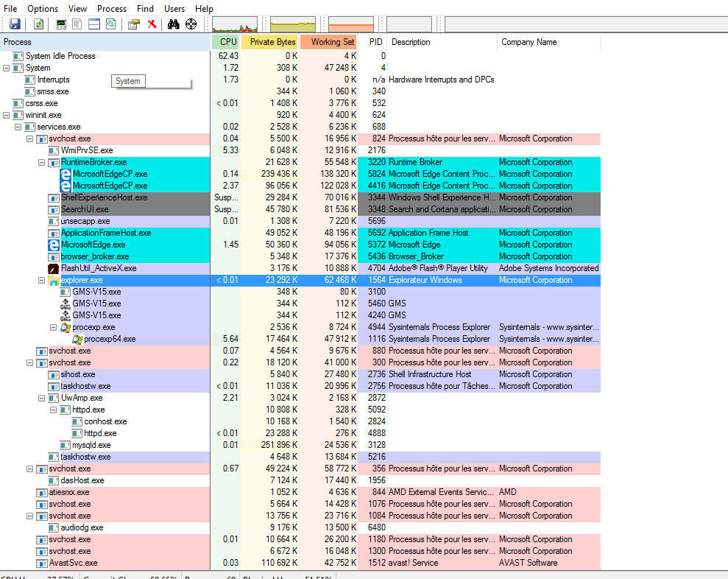The height and width of the screenshot is (579, 728).
Task: Sort by the CPU column header
Action: [x=226, y=42]
